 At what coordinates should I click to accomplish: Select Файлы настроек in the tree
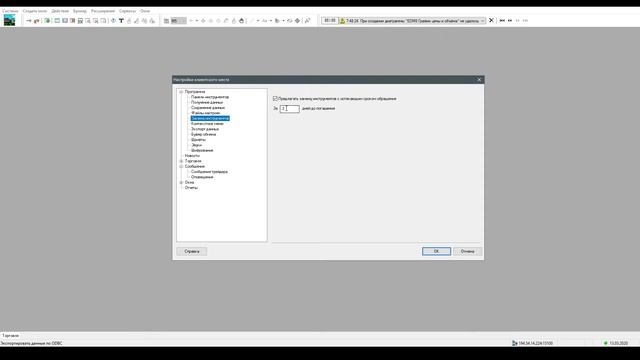click(x=205, y=113)
